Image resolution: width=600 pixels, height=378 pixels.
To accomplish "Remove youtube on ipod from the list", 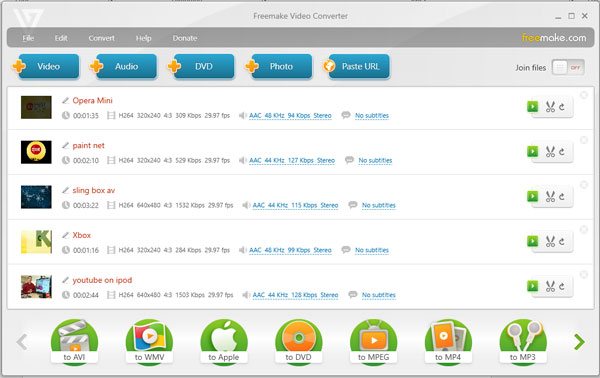I will 584,275.
